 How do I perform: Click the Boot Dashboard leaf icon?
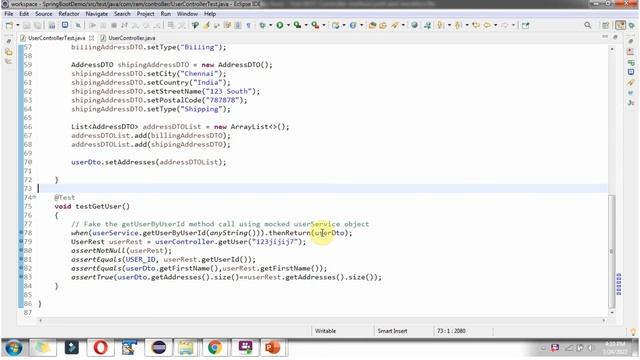click(195, 25)
